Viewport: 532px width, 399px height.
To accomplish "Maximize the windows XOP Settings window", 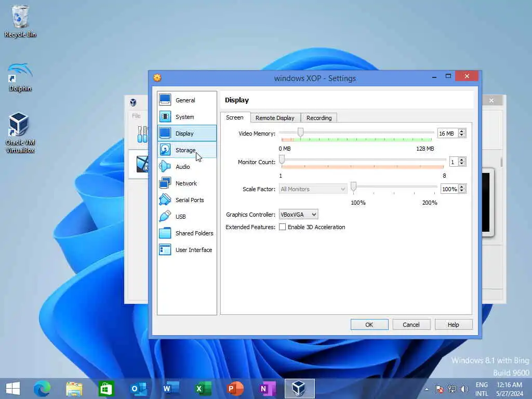I will click(448, 76).
